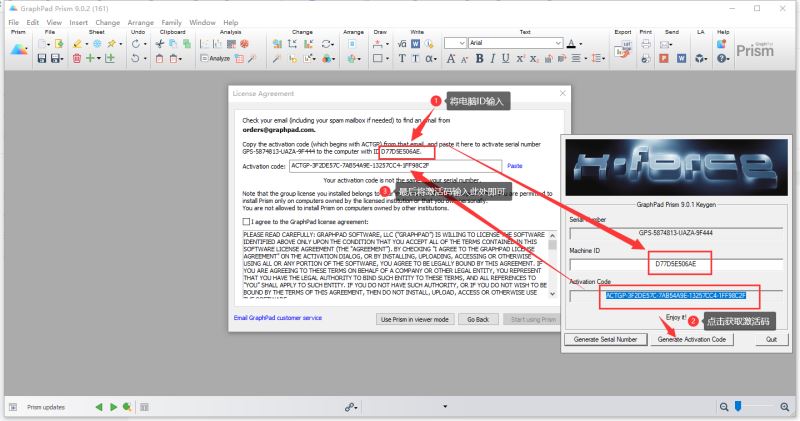800x421 pixels.
Task: Click the link chain icon in status bar
Action: [x=349, y=407]
